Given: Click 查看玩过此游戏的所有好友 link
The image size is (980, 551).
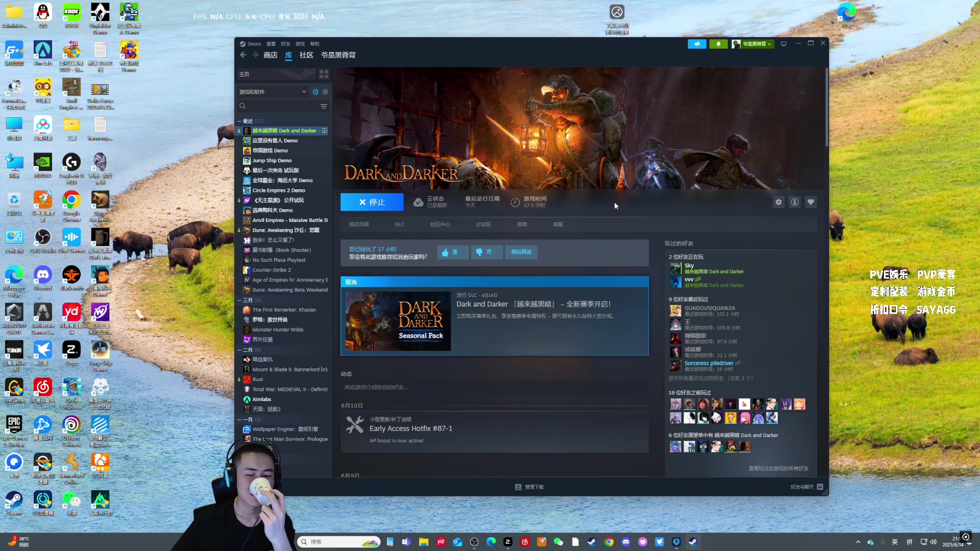Looking at the screenshot, I should 778,468.
